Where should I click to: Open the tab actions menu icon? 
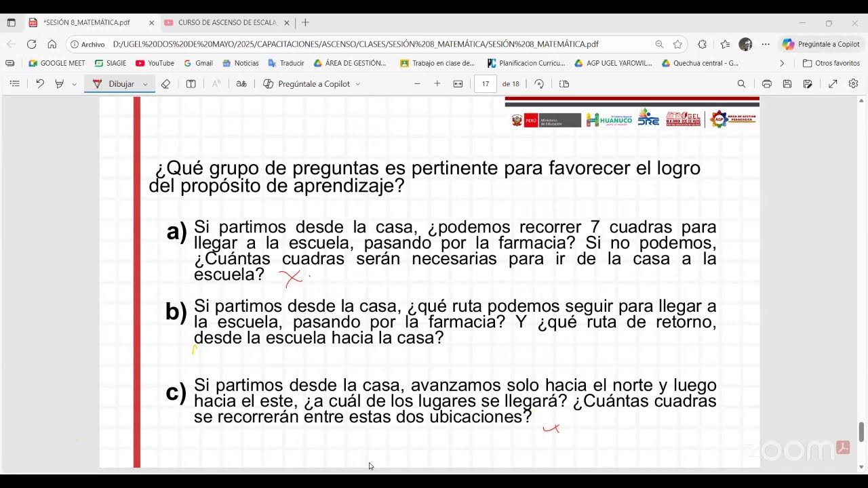tap(11, 22)
